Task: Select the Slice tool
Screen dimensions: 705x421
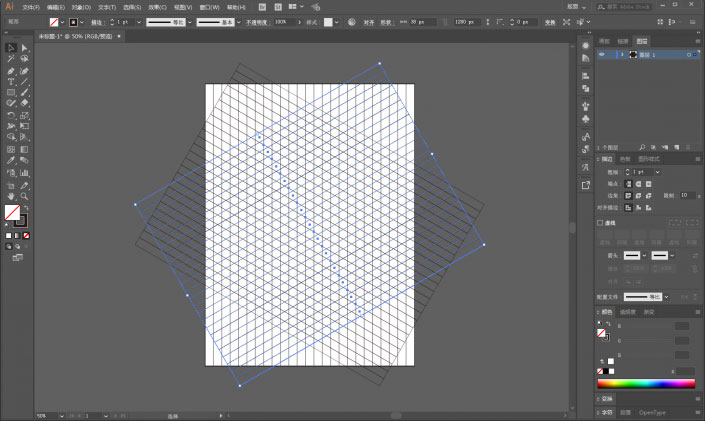Action: tap(24, 185)
